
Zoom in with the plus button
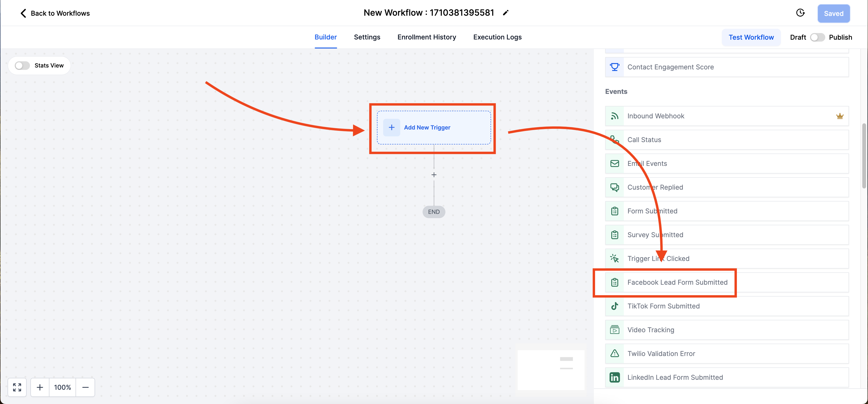tap(40, 387)
